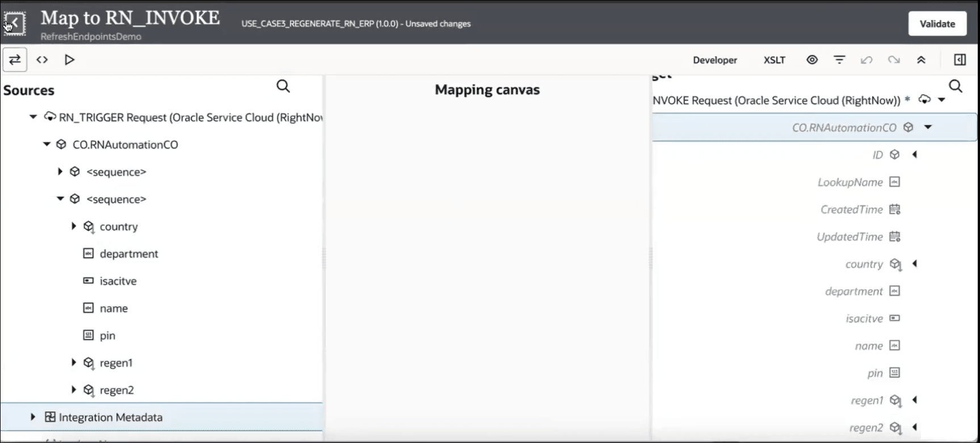This screenshot has width=980, height=443.
Task: Expand the source regen2 node
Action: 74,390
